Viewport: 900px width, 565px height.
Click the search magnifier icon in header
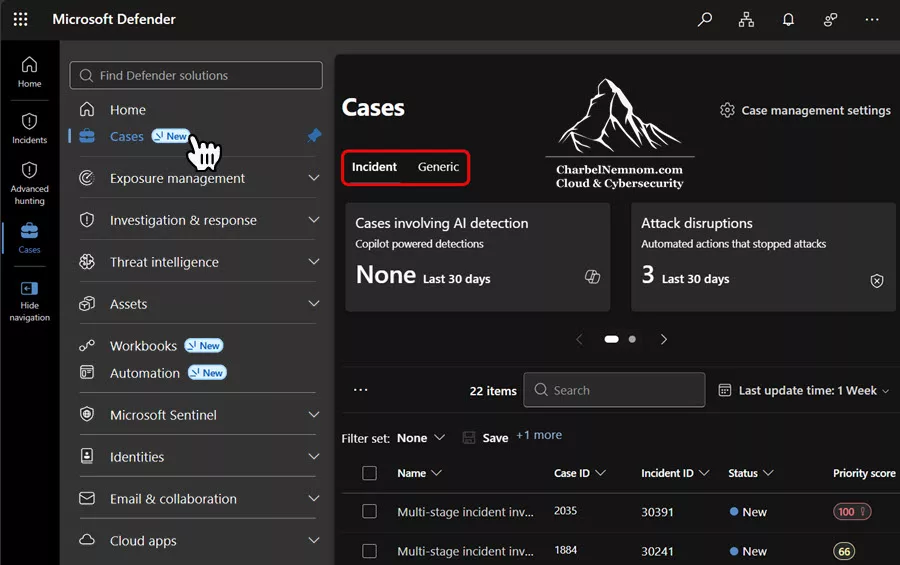click(x=705, y=20)
